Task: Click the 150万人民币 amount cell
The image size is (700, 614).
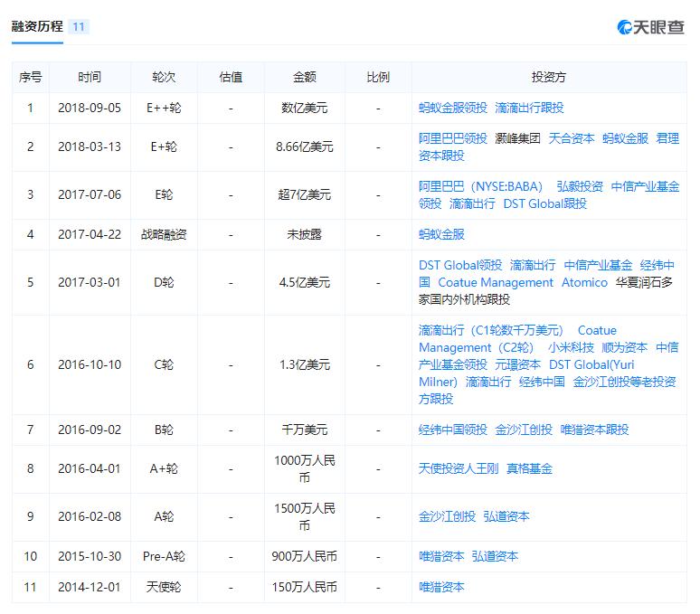Action: [304, 588]
